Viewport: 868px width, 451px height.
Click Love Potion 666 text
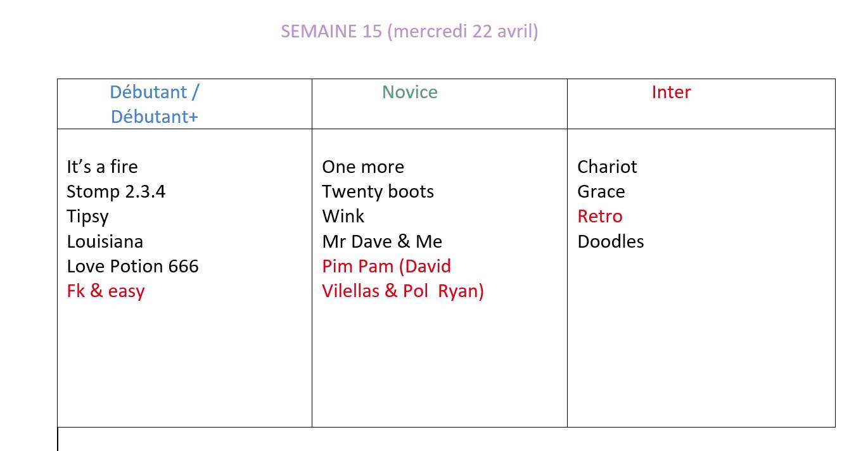(132, 266)
